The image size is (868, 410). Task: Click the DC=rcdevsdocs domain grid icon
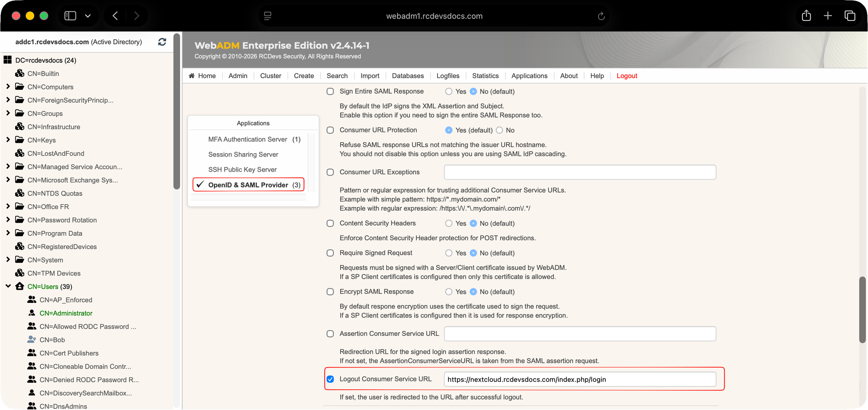[x=7, y=60]
